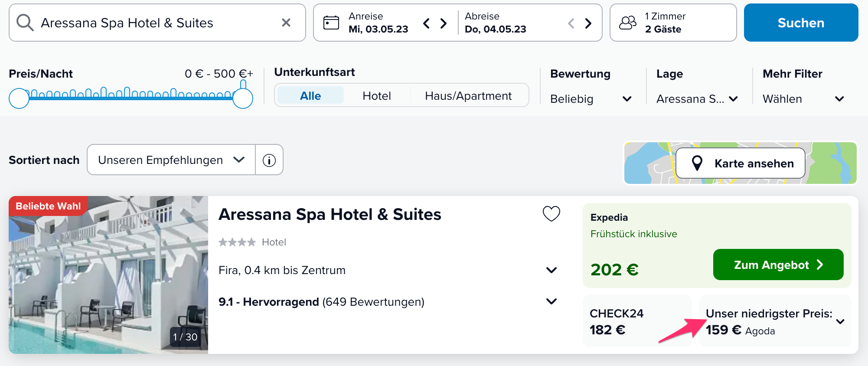Open the Mehr Filter Wählen dropdown
868x366 pixels.
[803, 99]
